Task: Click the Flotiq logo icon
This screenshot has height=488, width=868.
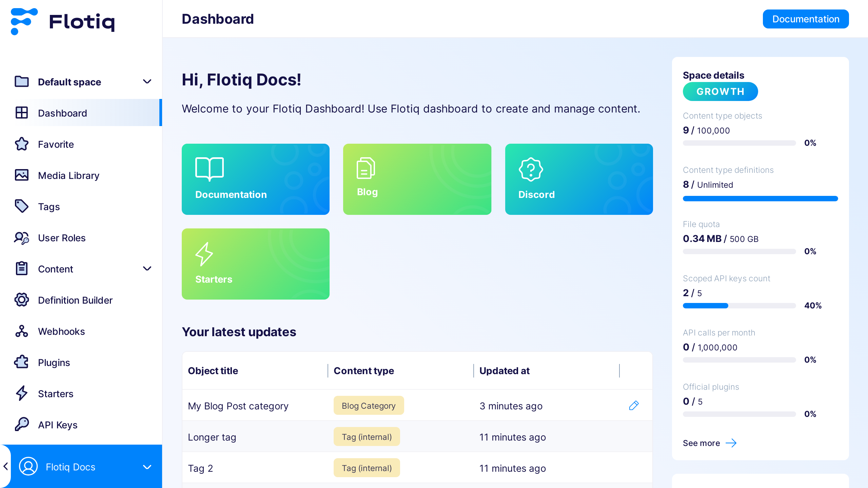Action: tap(24, 21)
